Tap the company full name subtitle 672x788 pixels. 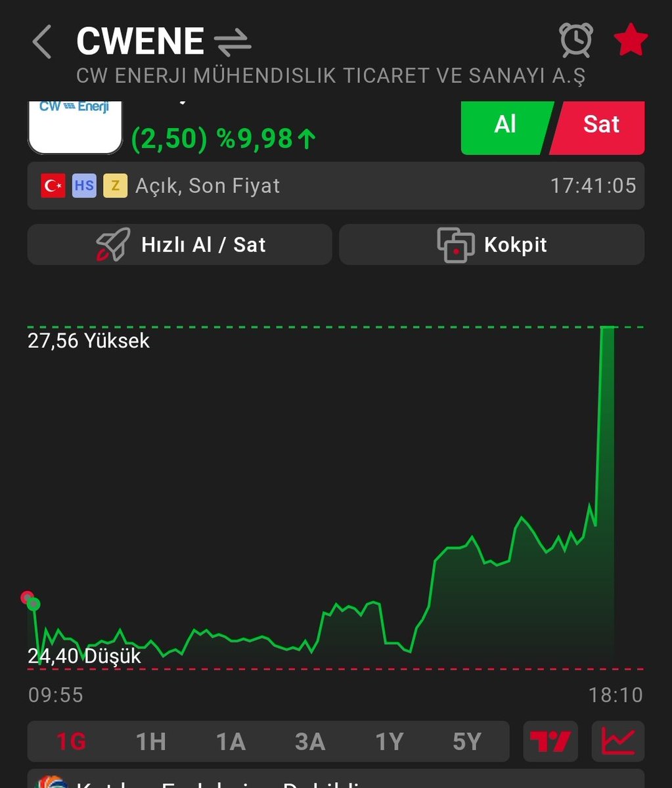click(x=330, y=76)
